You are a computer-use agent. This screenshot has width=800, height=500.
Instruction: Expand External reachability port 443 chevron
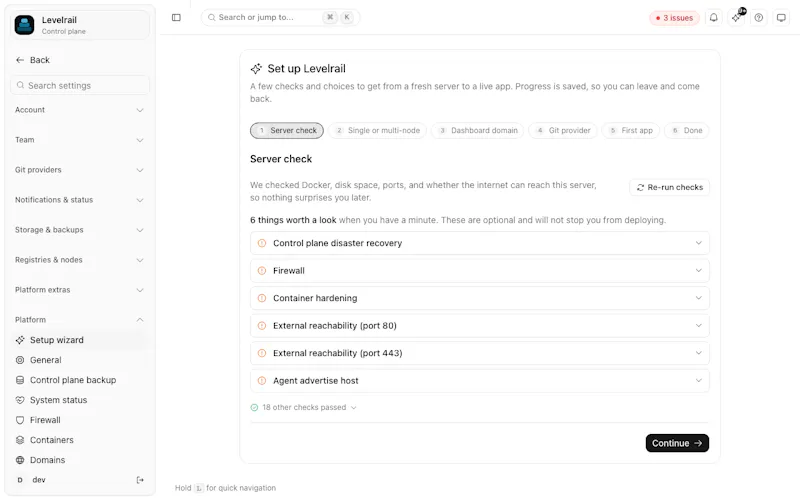point(698,353)
